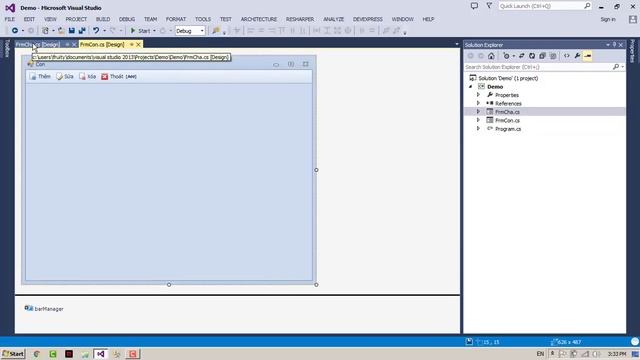Open the FILE menu
640x360 pixels.
(10, 19)
